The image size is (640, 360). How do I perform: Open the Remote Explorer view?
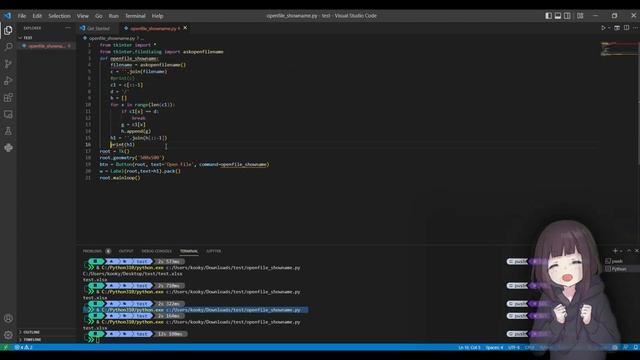coord(8,114)
